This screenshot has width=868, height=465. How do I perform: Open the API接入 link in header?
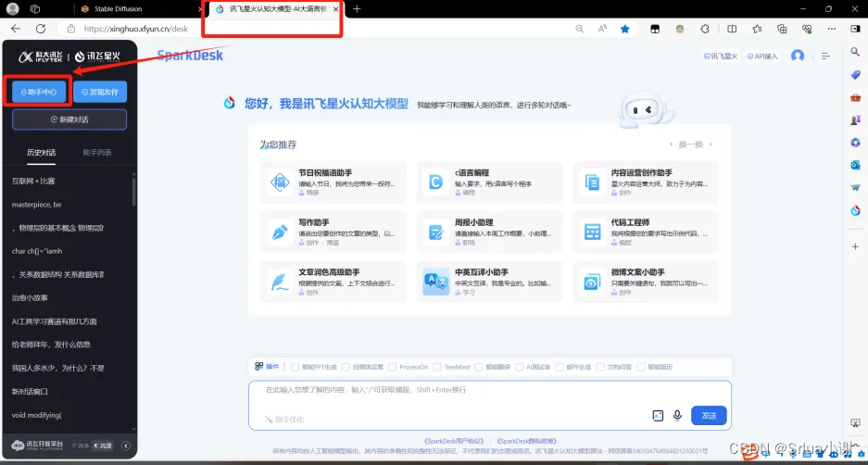click(x=762, y=56)
